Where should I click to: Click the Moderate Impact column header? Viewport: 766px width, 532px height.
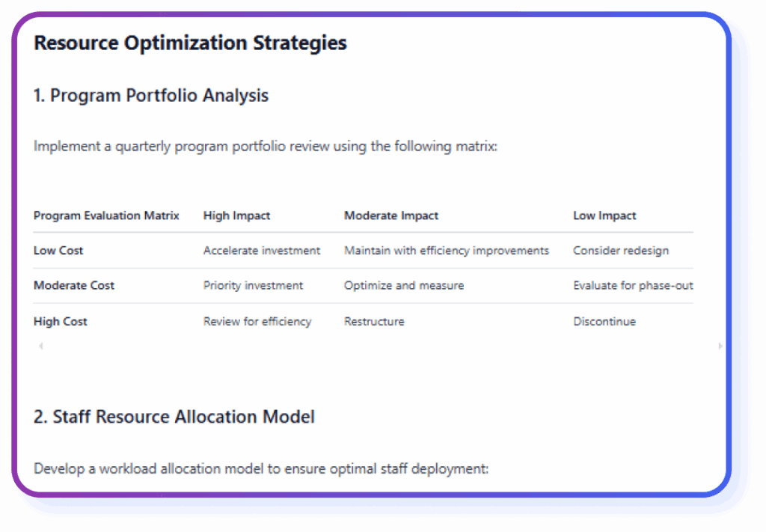coord(391,215)
